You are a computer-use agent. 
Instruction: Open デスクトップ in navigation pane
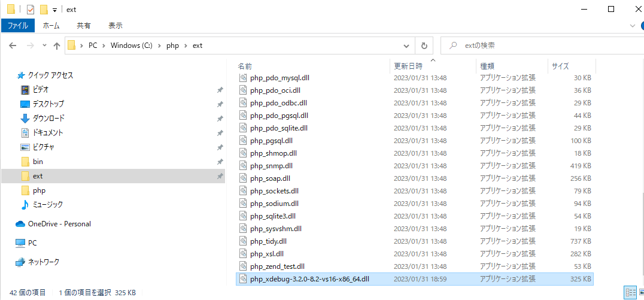point(48,104)
